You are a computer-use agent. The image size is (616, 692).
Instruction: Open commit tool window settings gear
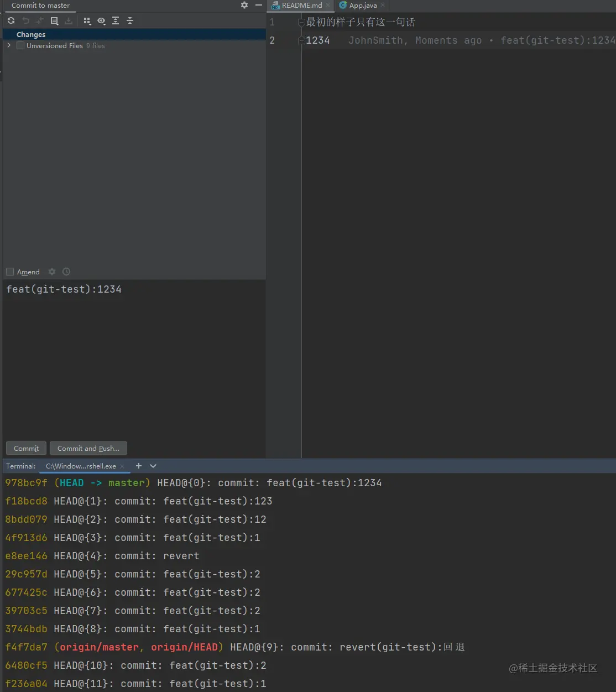point(244,5)
